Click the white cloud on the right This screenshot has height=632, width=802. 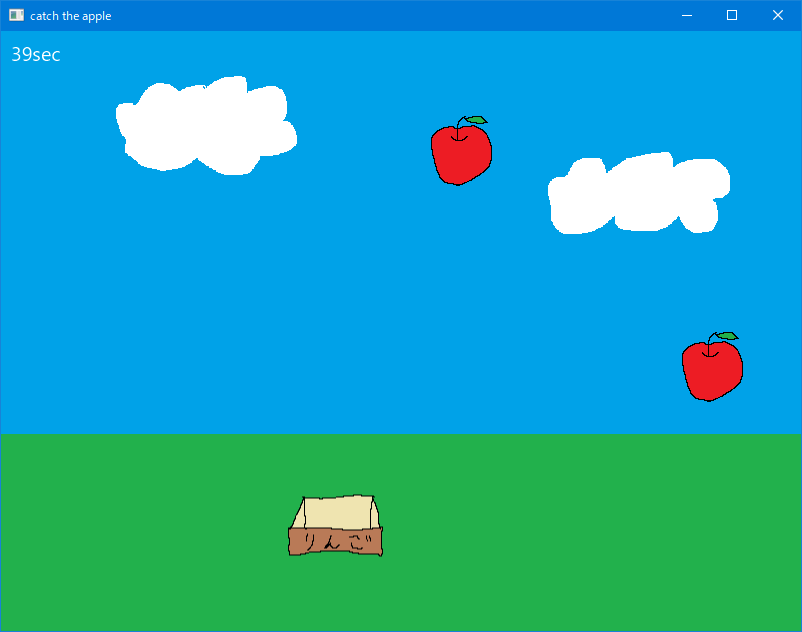(x=637, y=194)
